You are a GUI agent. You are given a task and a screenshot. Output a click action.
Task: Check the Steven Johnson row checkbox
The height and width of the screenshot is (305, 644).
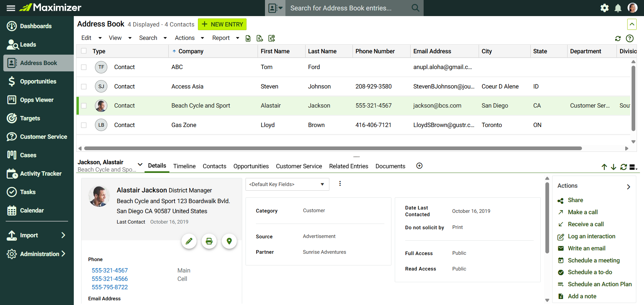click(84, 86)
